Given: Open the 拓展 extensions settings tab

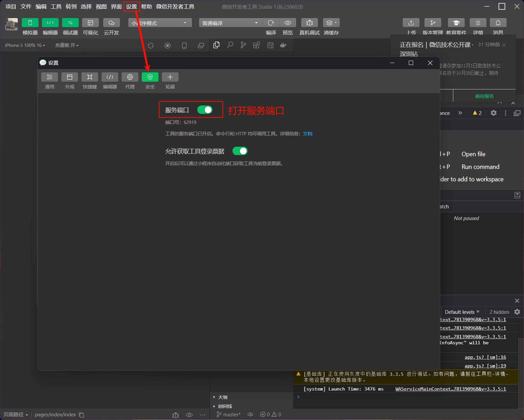Looking at the screenshot, I should tap(170, 77).
